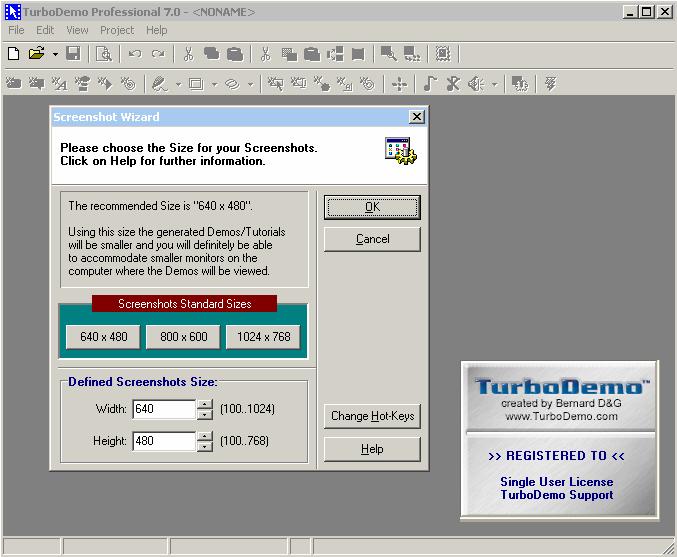Viewport: 677px width, 557px height.
Task: Open the pen tool dropdown arrow
Action: pos(178,84)
